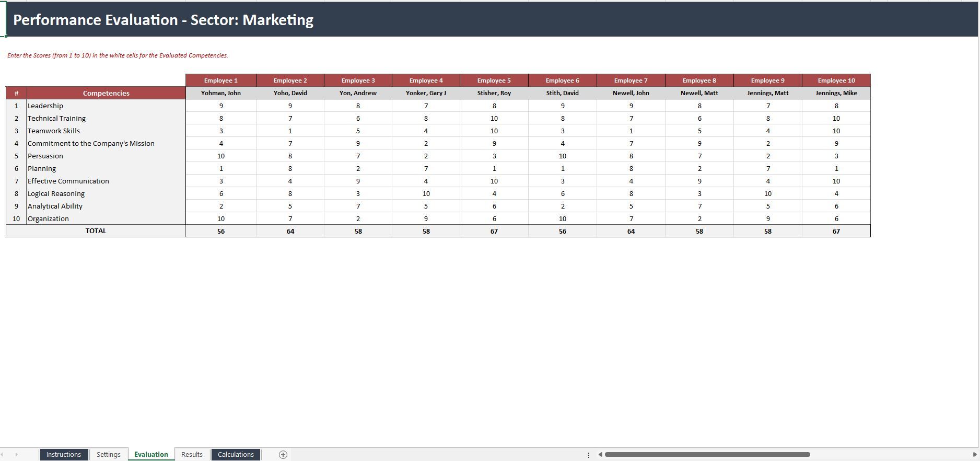
Task: Select Stisher, Roy's Technical Training score cell
Action: click(x=494, y=118)
